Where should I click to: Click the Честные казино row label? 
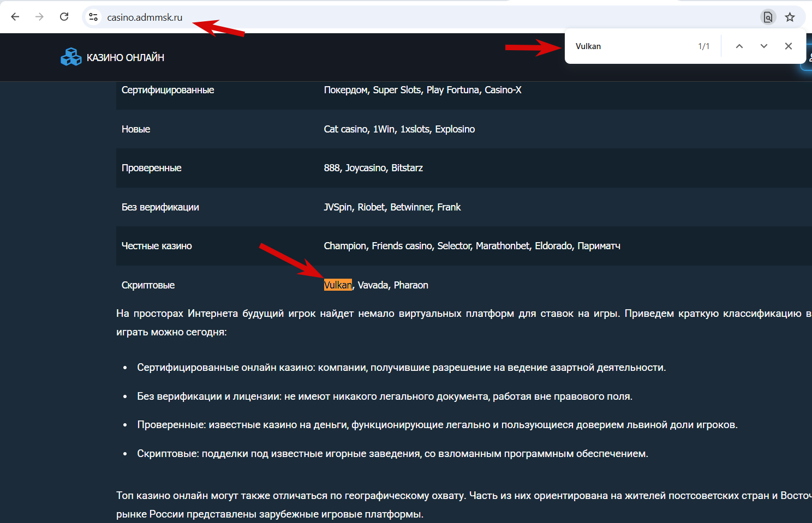[157, 246]
